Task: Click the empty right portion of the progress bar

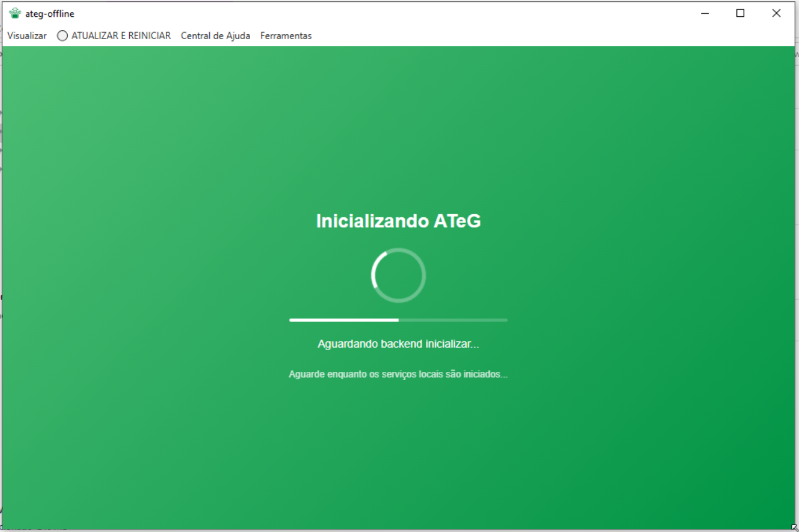Action: [453, 320]
